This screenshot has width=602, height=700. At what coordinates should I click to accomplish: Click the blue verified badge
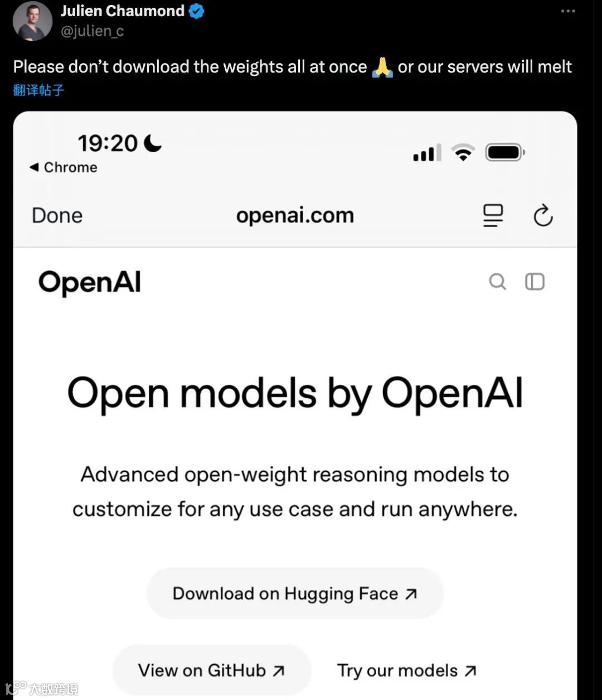[196, 11]
